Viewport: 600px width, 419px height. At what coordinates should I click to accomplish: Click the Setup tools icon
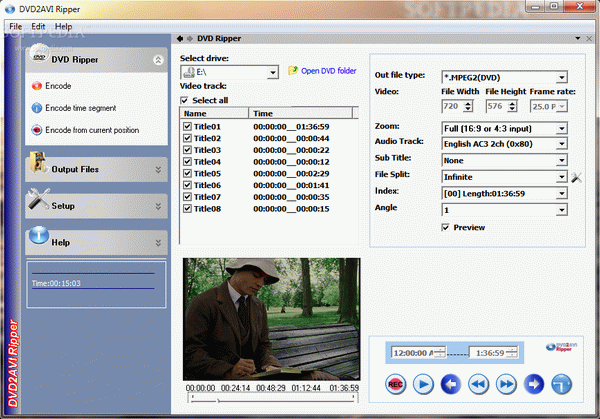[39, 199]
